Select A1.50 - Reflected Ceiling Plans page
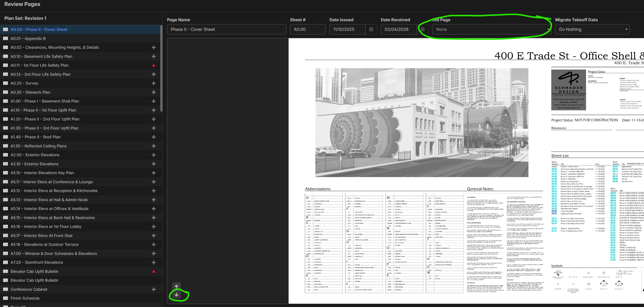The height and width of the screenshot is (307, 644). click(38, 146)
